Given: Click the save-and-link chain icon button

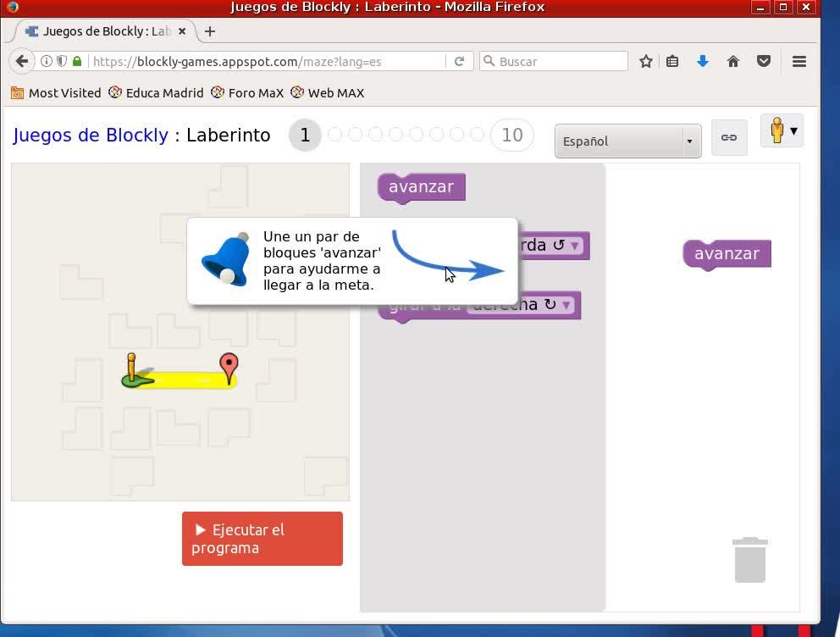Looking at the screenshot, I should point(729,138).
